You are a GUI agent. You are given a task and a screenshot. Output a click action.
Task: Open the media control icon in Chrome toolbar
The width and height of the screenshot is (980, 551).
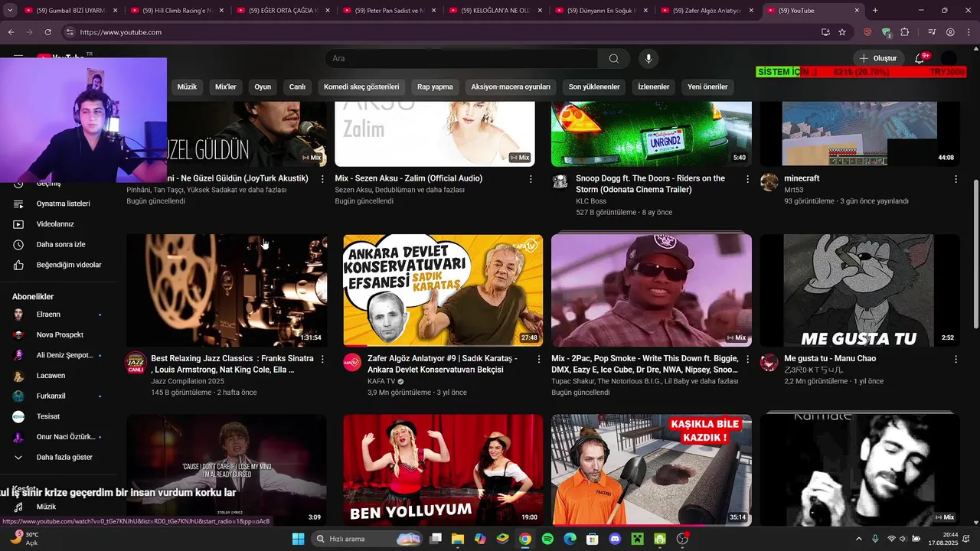pyautogui.click(x=932, y=32)
